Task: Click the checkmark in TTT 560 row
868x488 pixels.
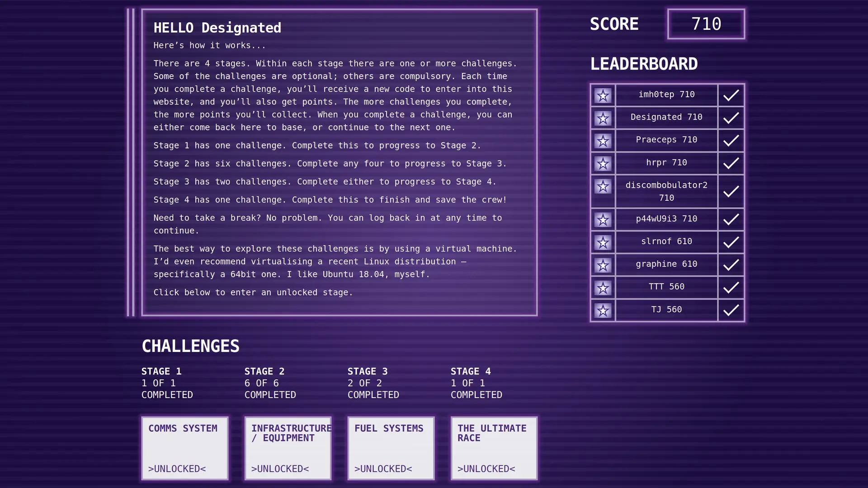Action: click(x=731, y=287)
